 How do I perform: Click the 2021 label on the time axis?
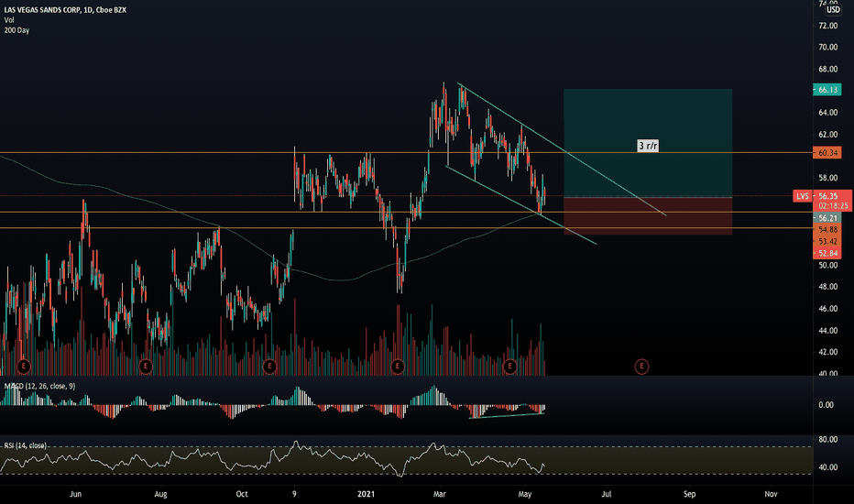366,494
